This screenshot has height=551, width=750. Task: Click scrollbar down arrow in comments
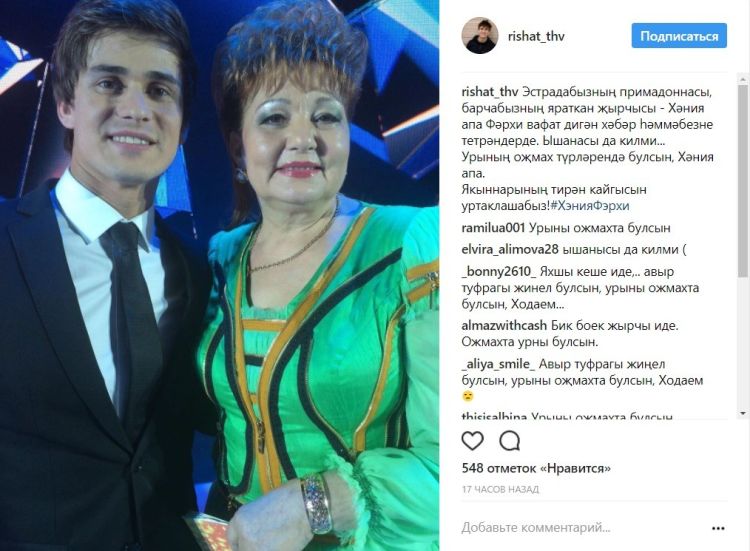[743, 413]
